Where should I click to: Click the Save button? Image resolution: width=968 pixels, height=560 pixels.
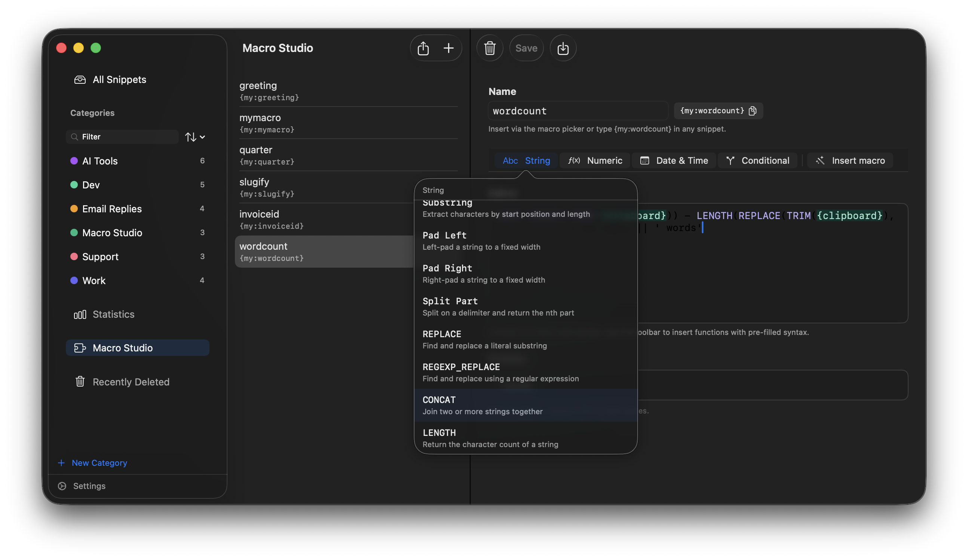[526, 48]
